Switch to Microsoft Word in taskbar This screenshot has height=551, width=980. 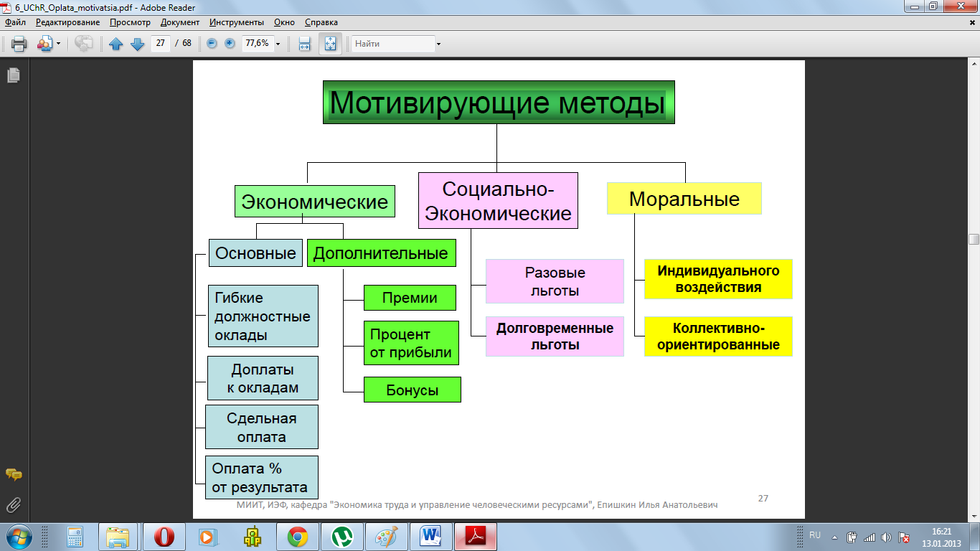click(431, 537)
